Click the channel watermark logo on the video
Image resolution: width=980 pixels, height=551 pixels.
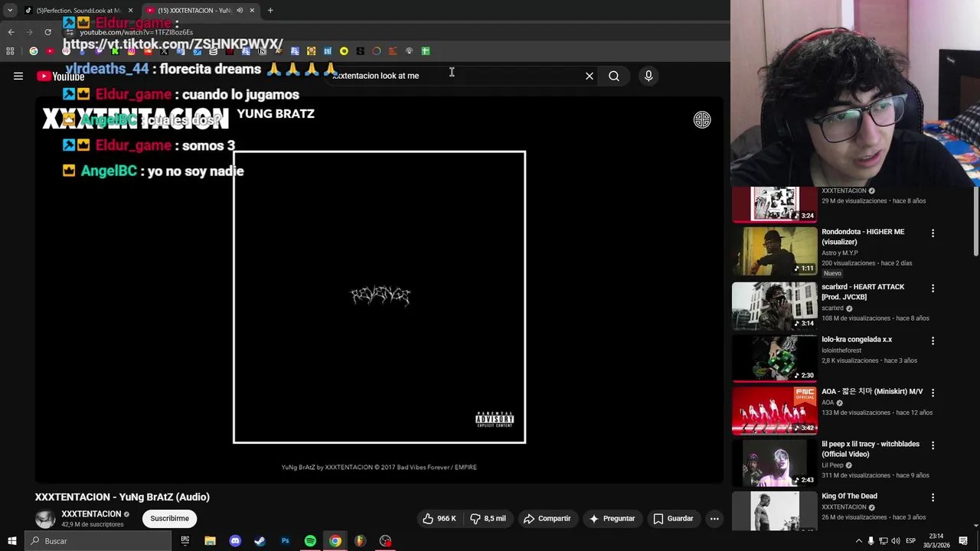[x=702, y=119]
